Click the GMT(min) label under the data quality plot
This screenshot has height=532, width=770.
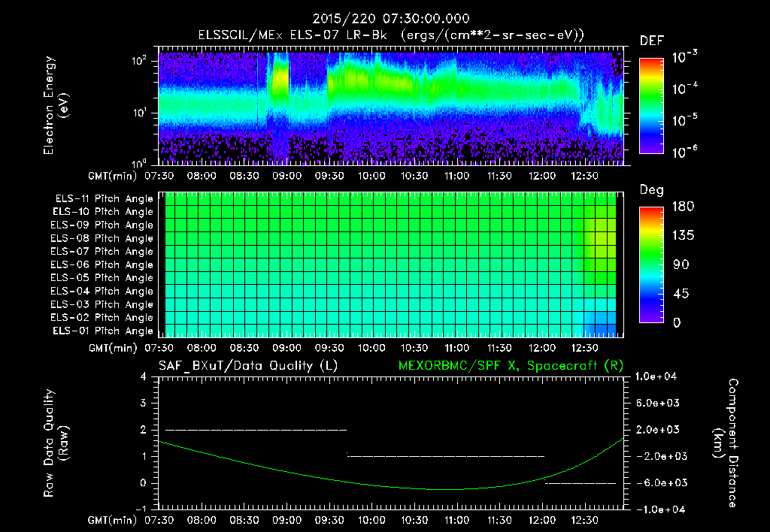[x=113, y=520]
